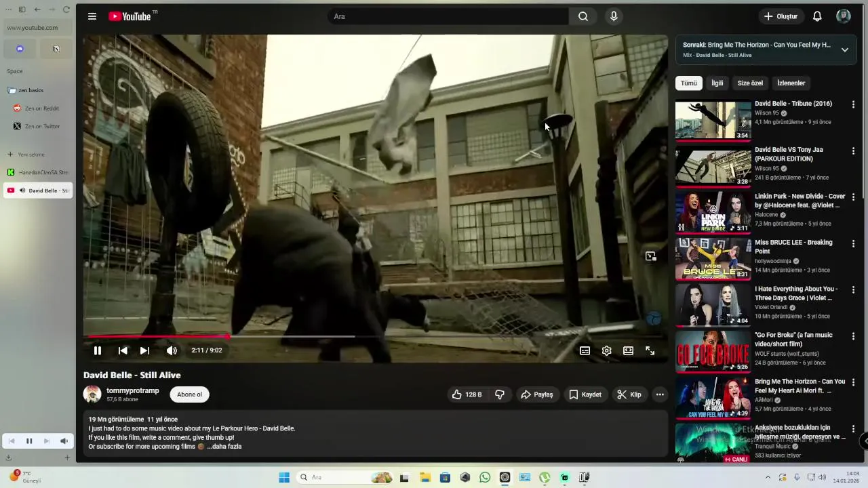Open Windows Start button
The width and height of the screenshot is (868, 488).
coord(284,477)
